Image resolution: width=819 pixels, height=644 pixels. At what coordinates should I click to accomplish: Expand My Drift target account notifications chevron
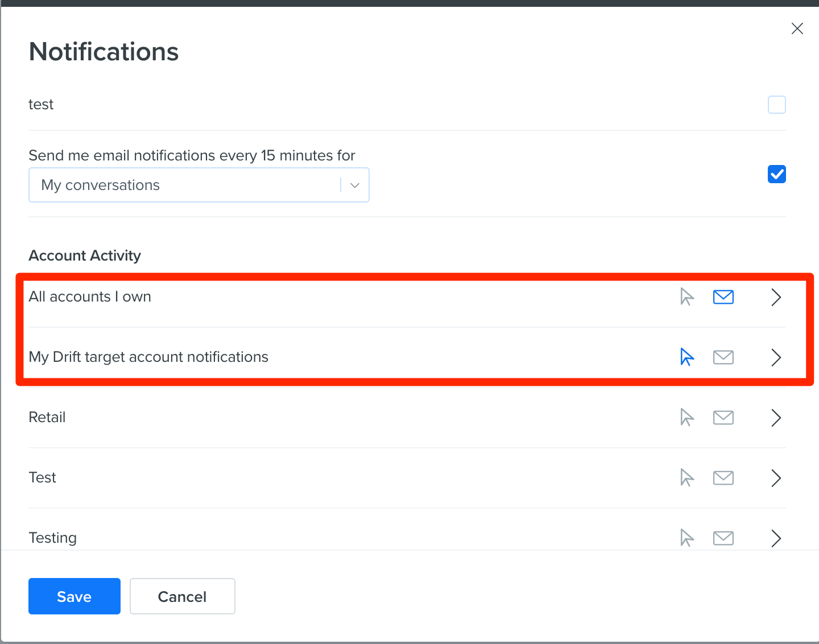tap(776, 357)
